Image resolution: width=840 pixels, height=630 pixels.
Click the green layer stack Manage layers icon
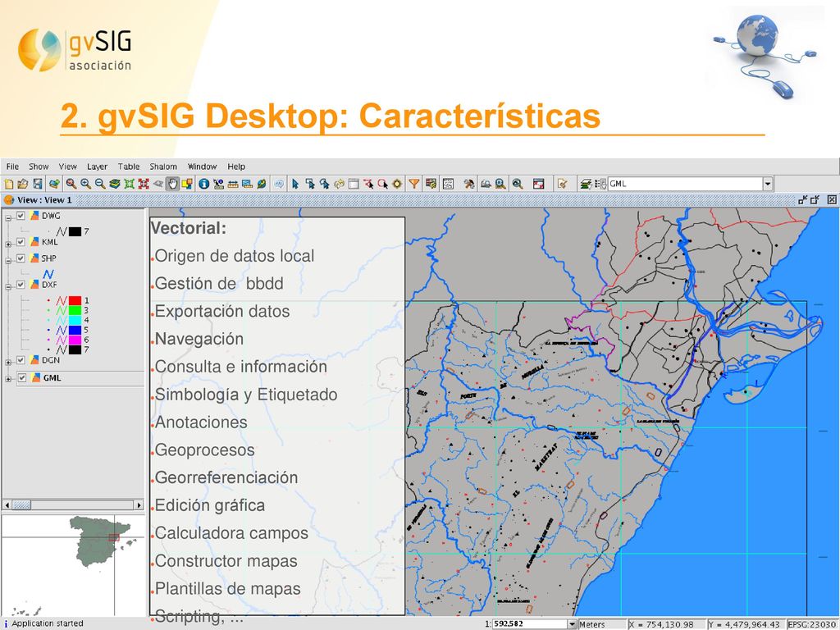[115, 184]
